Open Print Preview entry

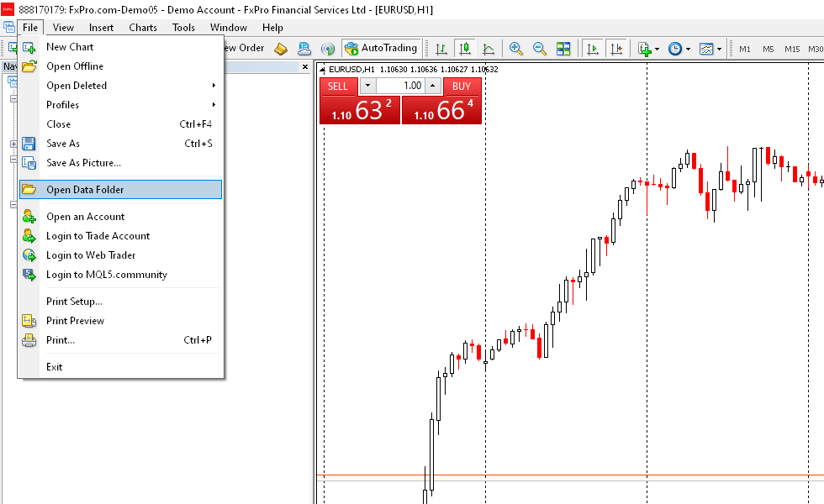coord(120,321)
